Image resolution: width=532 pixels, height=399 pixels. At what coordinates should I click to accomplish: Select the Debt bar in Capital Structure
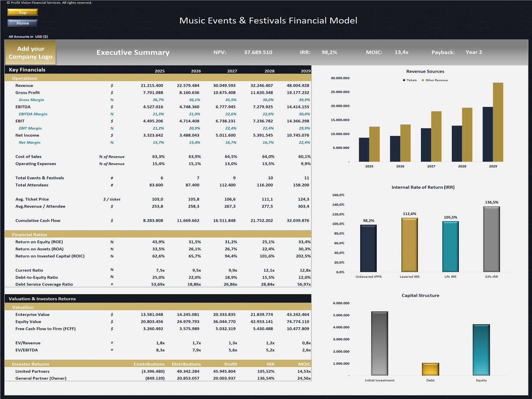(430, 369)
